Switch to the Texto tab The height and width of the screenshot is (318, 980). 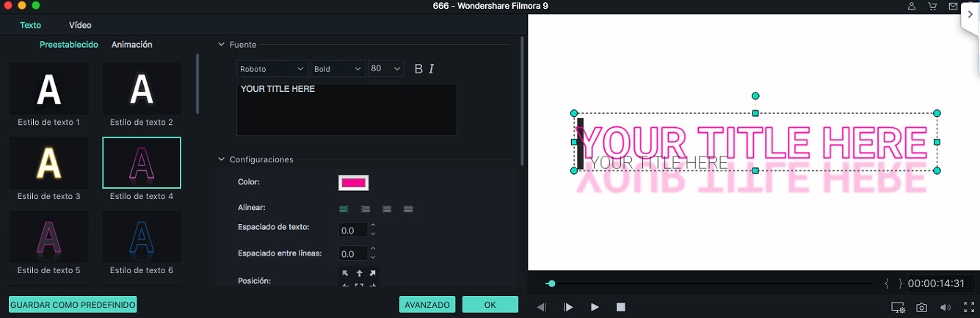click(x=31, y=25)
